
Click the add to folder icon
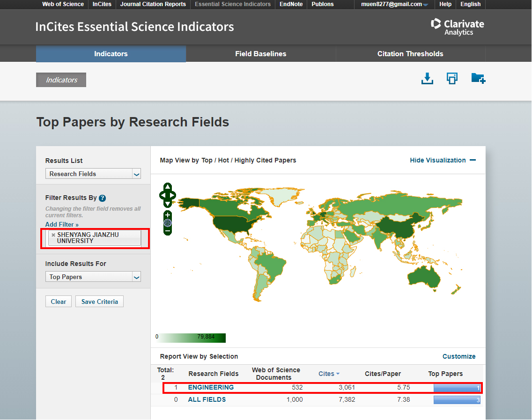tap(478, 78)
